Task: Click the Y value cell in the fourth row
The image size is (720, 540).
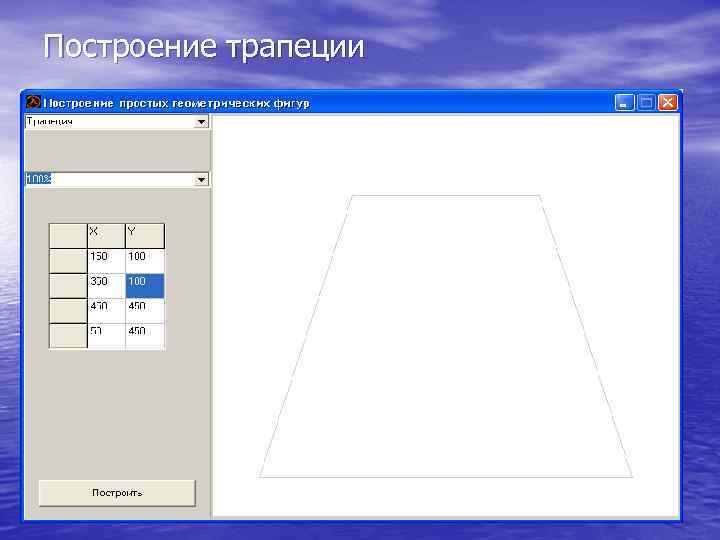Action: (145, 336)
